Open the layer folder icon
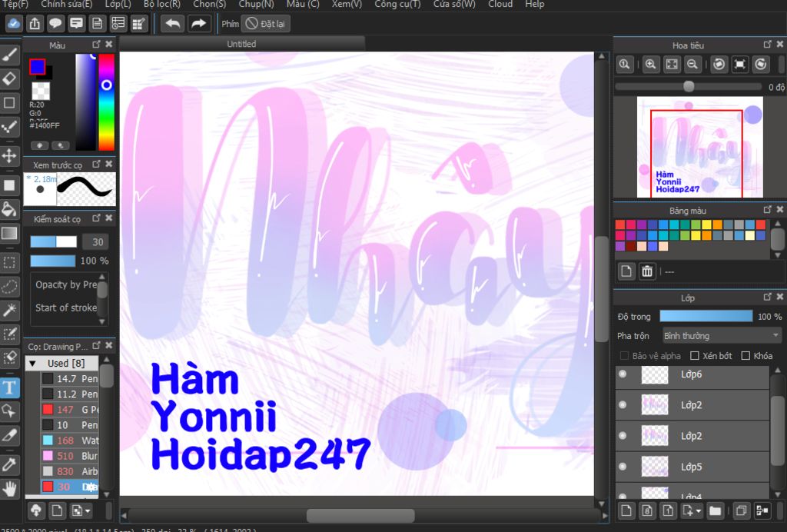The width and height of the screenshot is (787, 532). pyautogui.click(x=716, y=511)
